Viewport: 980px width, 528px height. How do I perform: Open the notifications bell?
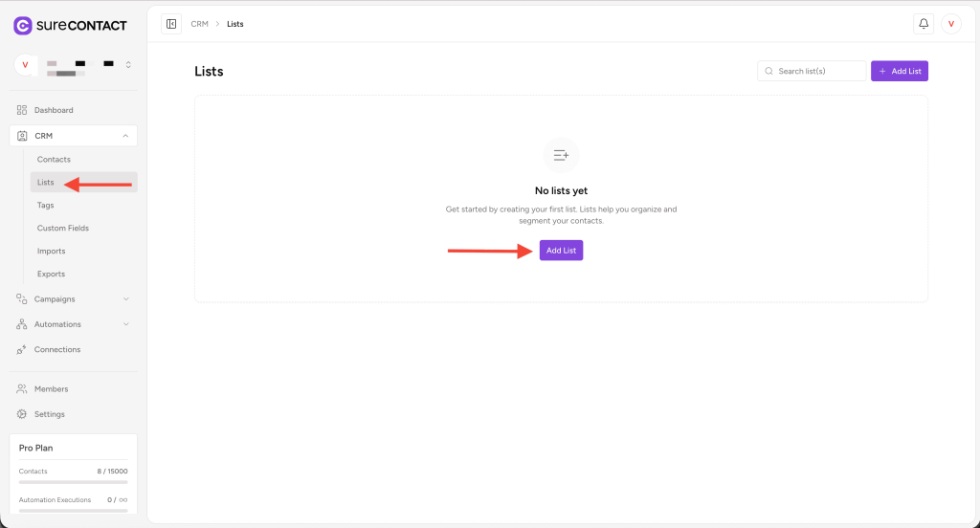pos(924,24)
